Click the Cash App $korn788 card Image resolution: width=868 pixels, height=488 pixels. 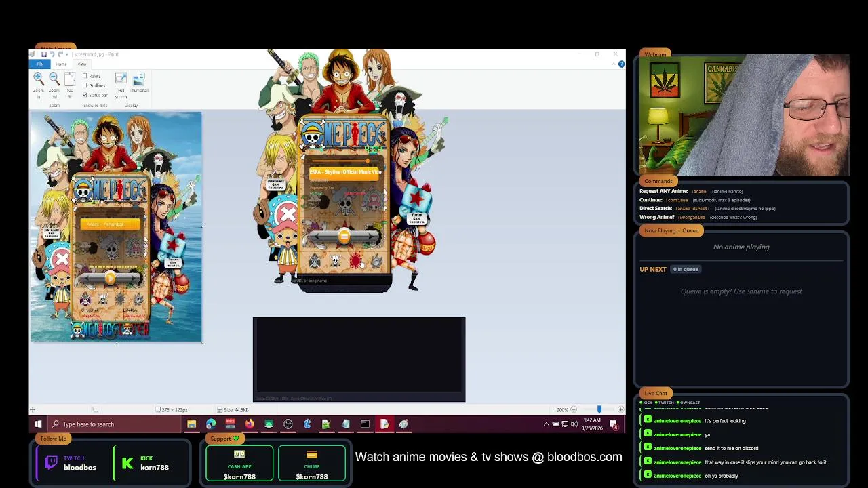tap(239, 464)
